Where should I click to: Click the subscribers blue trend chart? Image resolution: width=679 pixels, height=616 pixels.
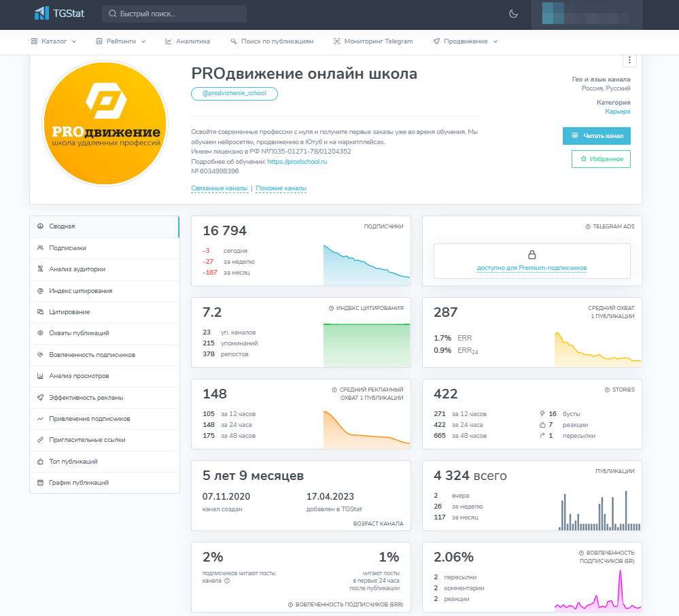point(366,265)
